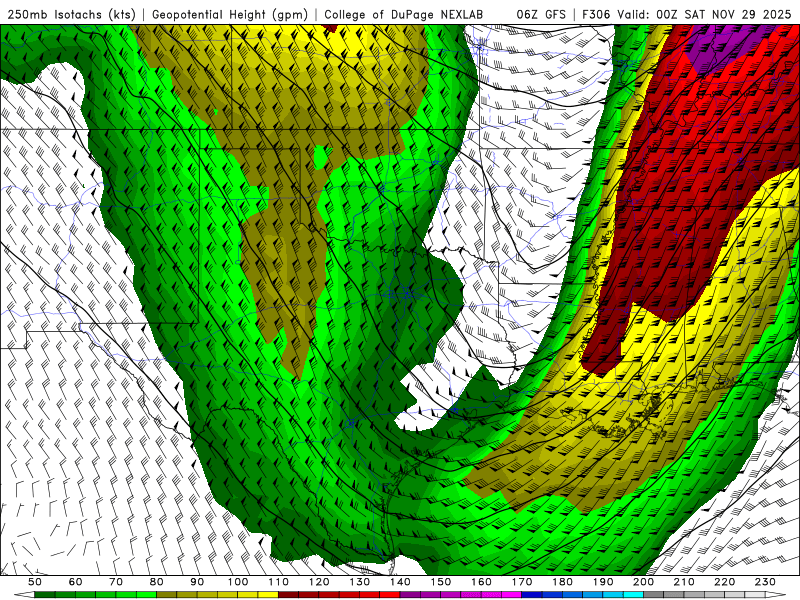The width and height of the screenshot is (800, 600).
Task: Select the dark purple swatch just right of 140
Action: tap(410, 595)
